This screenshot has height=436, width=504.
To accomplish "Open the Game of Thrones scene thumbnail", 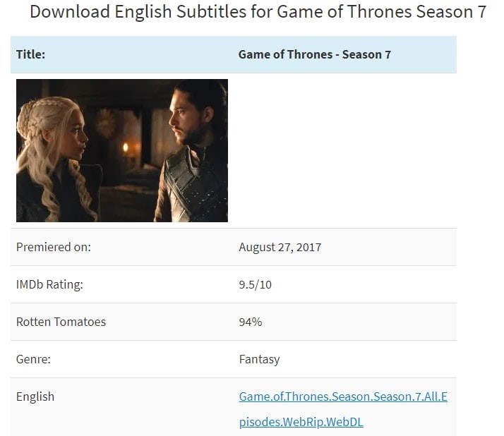I will (121, 150).
